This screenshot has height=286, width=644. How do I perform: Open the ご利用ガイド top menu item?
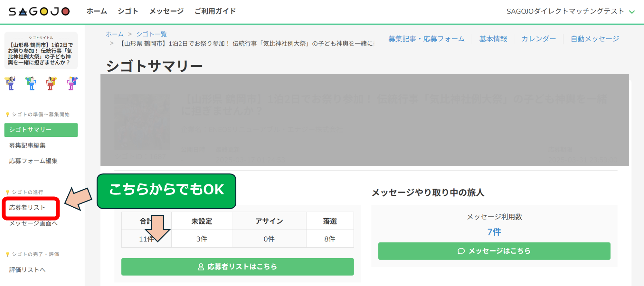(215, 11)
